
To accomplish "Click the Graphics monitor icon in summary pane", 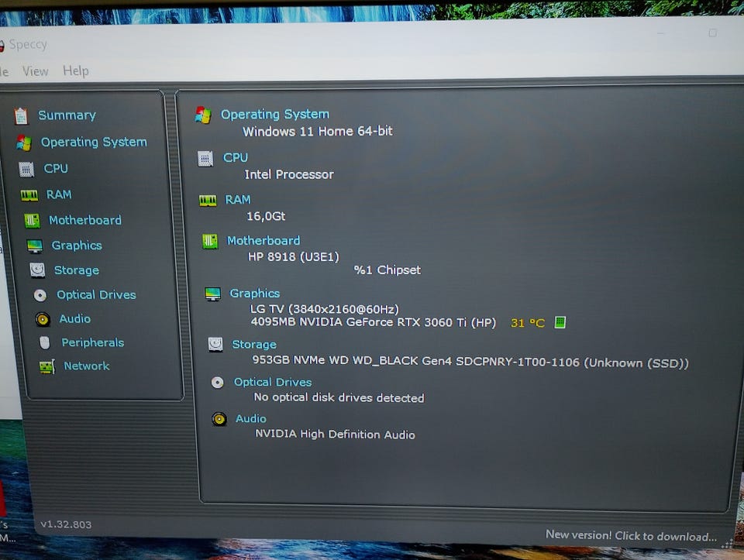I will (212, 294).
